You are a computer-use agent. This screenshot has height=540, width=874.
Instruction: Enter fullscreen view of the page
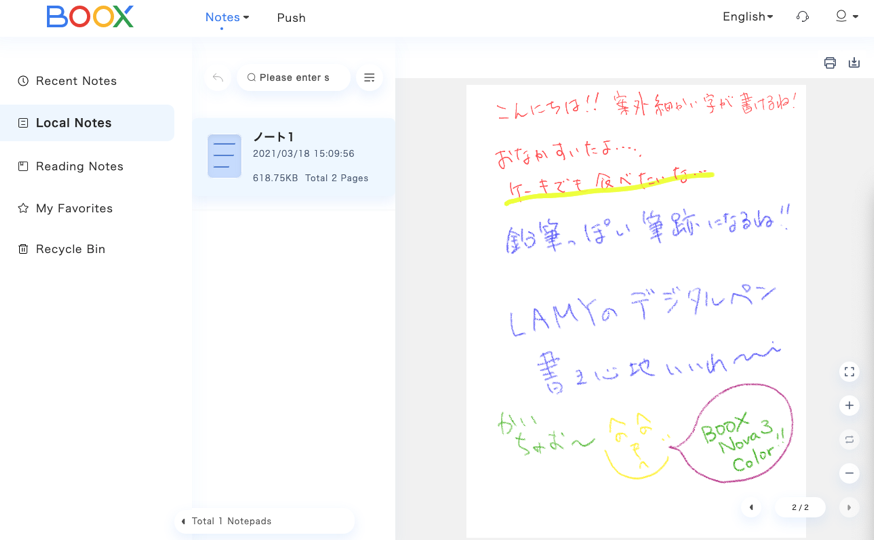click(x=849, y=372)
